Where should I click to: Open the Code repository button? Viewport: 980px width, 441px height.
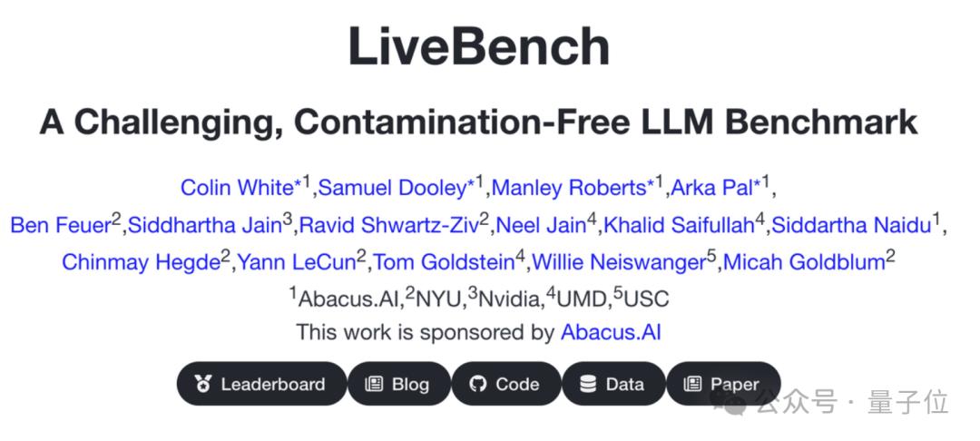coord(506,384)
